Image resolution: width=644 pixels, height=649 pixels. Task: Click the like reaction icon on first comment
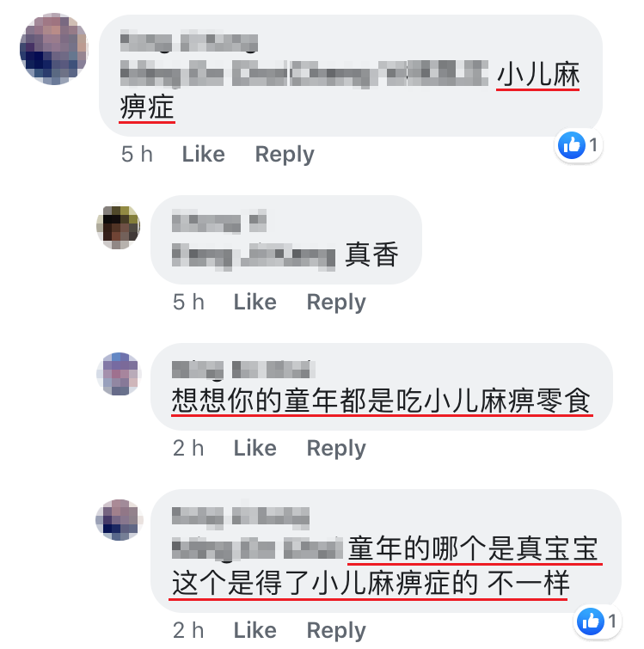click(572, 145)
